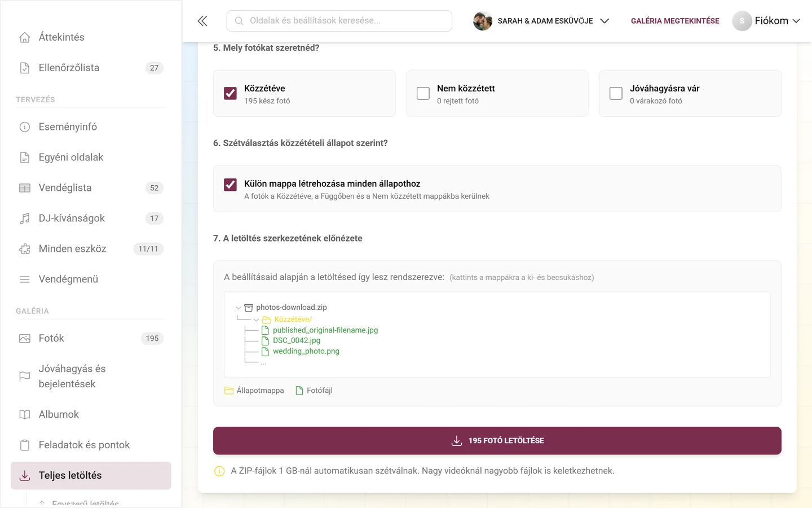Screen dimensions: 812x508
Task: Click the Albumok book icon
Action: pyautogui.click(x=25, y=414)
